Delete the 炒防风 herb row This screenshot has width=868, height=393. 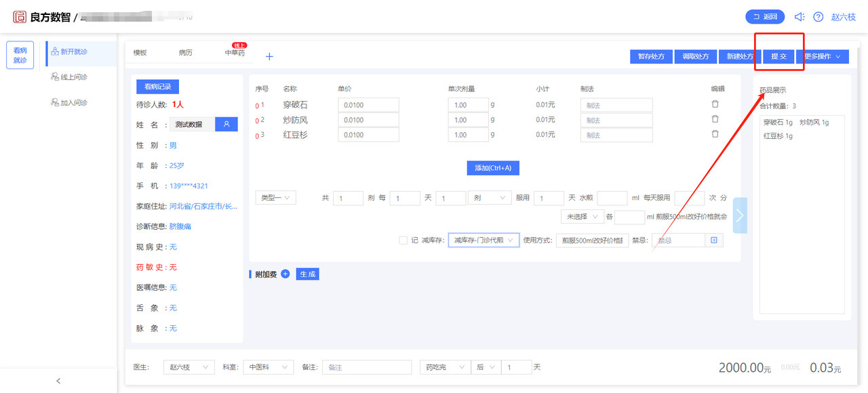(715, 119)
